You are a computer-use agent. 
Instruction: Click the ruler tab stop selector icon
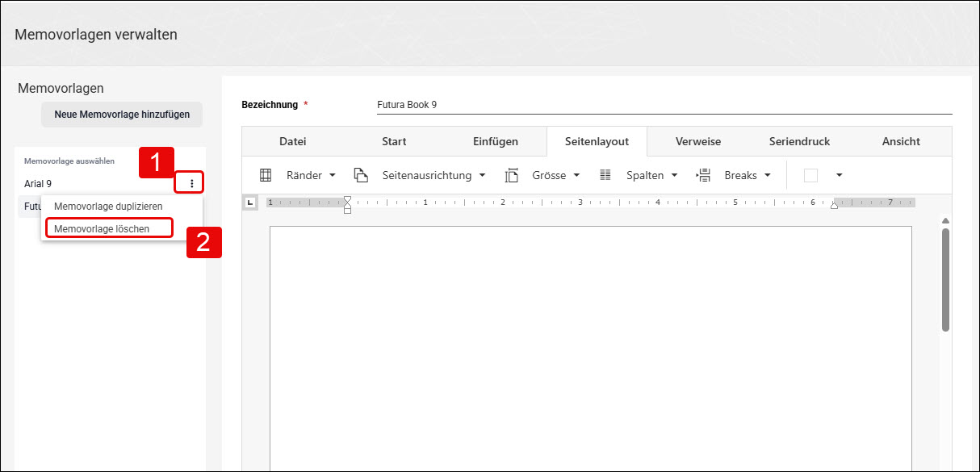(x=250, y=203)
